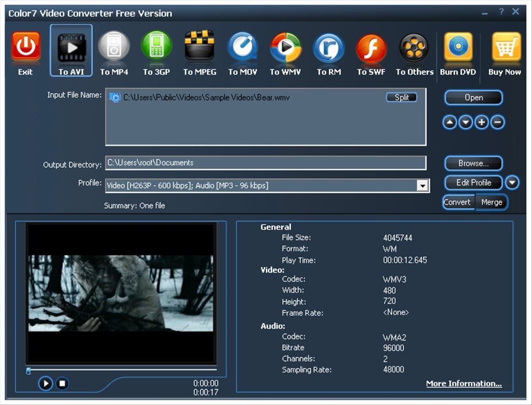
Task: Click the Open button
Action: pos(473,98)
